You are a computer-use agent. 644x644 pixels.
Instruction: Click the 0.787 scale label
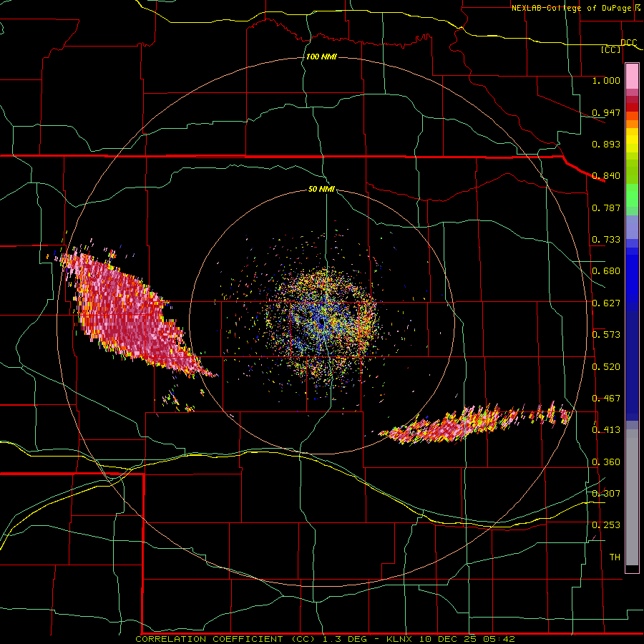pyautogui.click(x=606, y=208)
